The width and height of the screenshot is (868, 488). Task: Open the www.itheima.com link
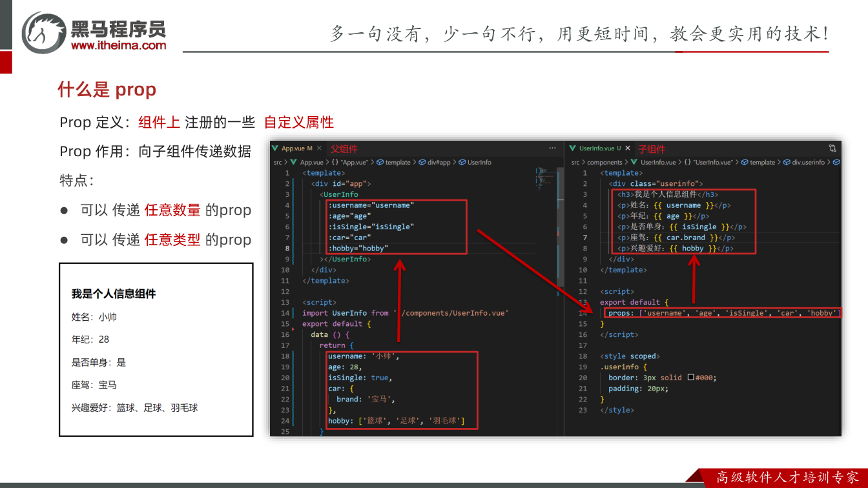pos(118,45)
